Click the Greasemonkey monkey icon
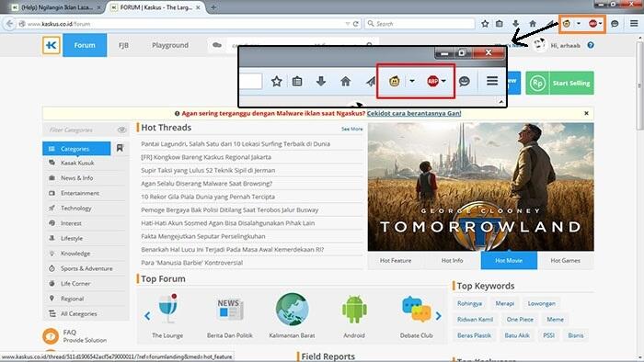 coord(567,24)
